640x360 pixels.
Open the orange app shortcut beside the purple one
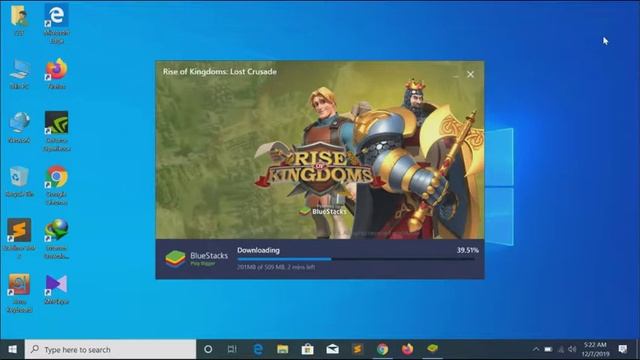19,285
